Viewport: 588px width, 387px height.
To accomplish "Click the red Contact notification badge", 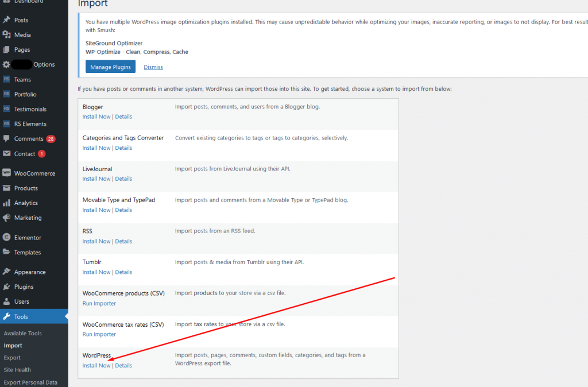I will (x=41, y=154).
